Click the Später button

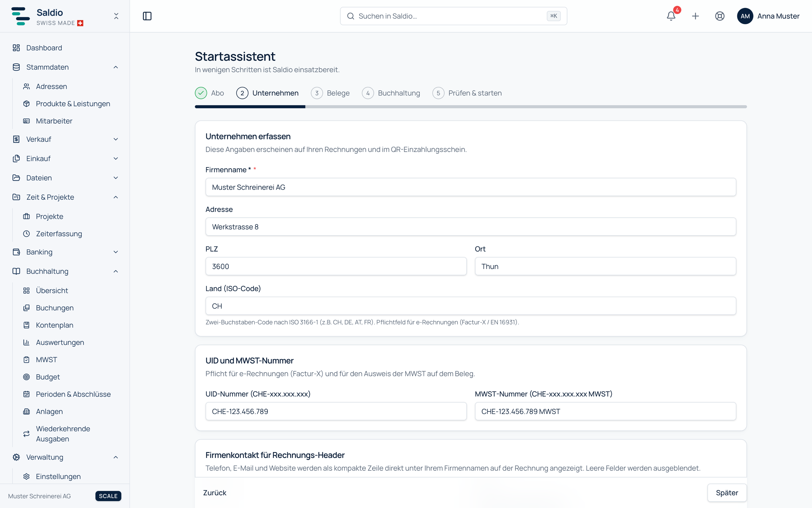pyautogui.click(x=727, y=493)
